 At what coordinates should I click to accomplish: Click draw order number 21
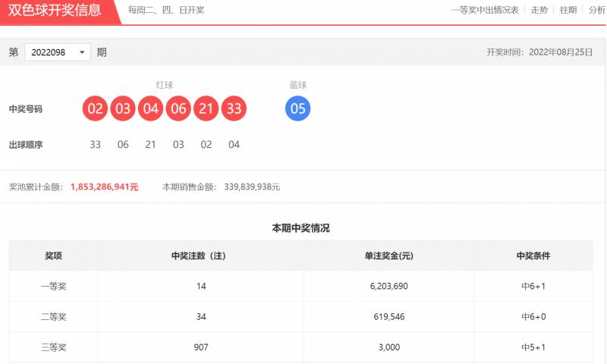150,145
